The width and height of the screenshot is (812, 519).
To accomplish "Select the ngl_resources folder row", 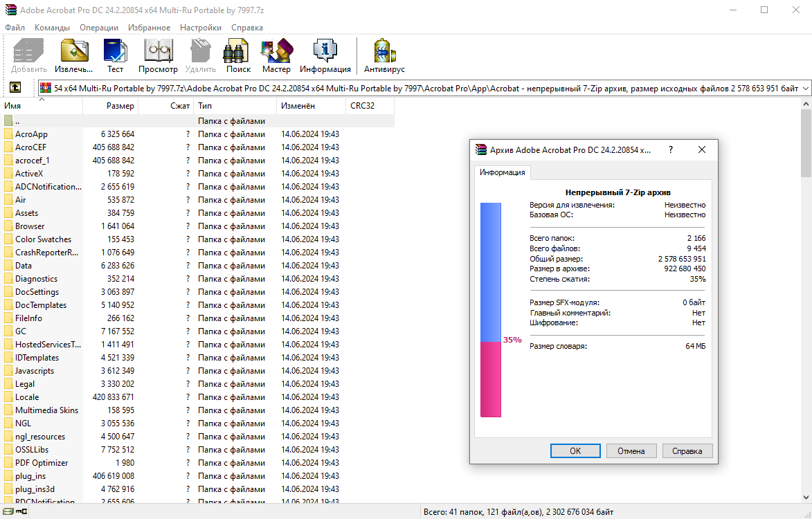I will point(197,436).
